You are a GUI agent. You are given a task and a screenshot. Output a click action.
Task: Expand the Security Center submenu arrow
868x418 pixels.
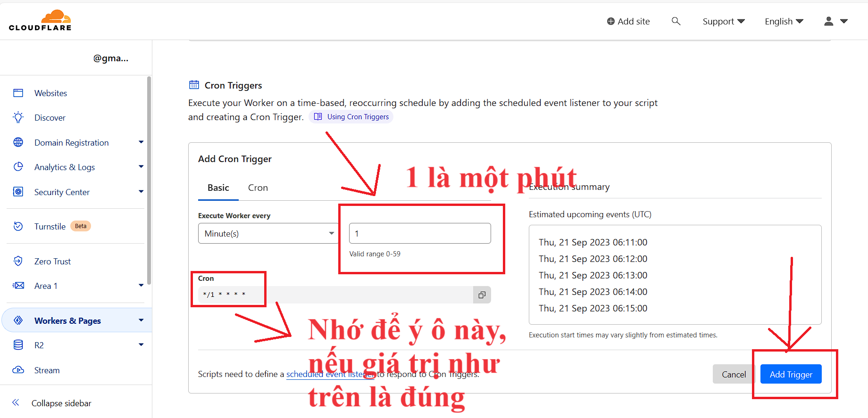click(141, 191)
